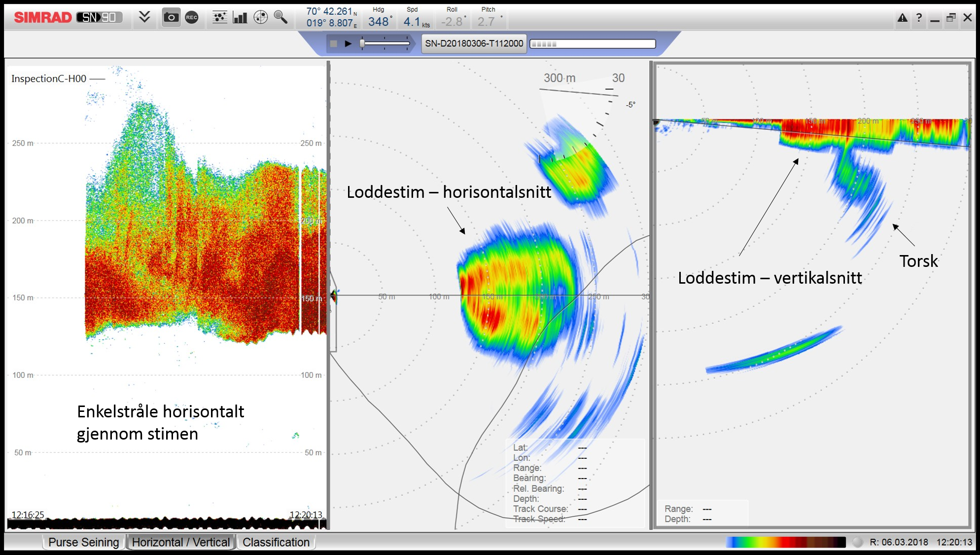
Task: Adjust the replay speed slider
Action: tap(385, 44)
